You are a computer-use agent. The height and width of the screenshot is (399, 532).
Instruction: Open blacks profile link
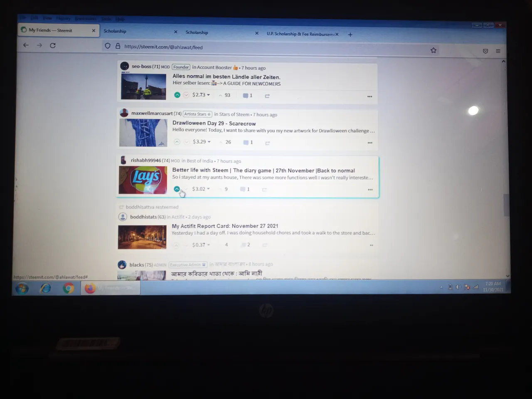tap(136, 265)
